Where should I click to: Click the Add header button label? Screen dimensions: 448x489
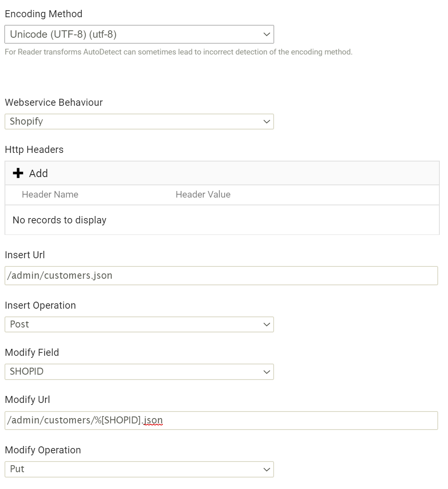pos(39,173)
